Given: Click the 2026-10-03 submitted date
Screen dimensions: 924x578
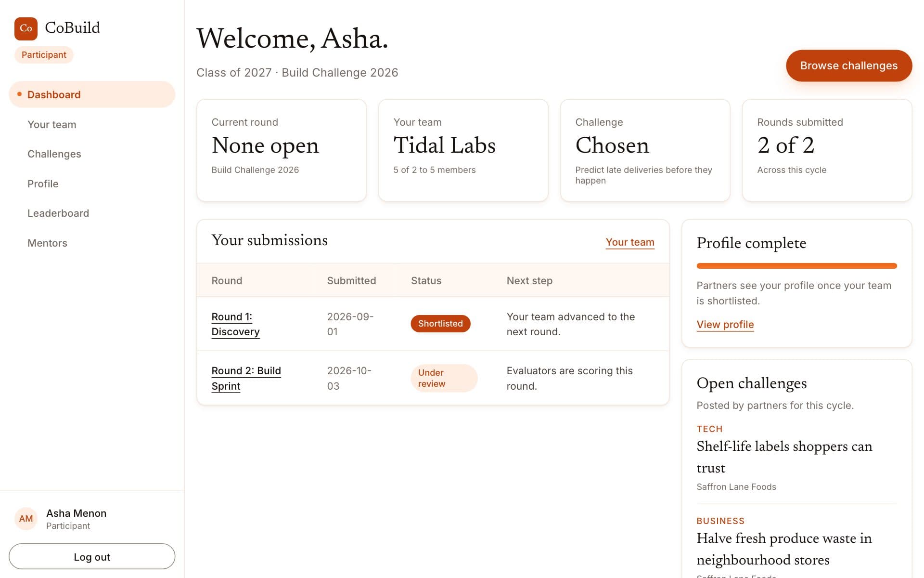Looking at the screenshot, I should tap(349, 378).
